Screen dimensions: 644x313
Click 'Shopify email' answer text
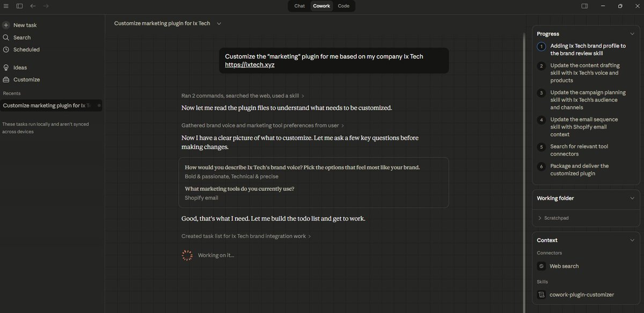pos(201,198)
